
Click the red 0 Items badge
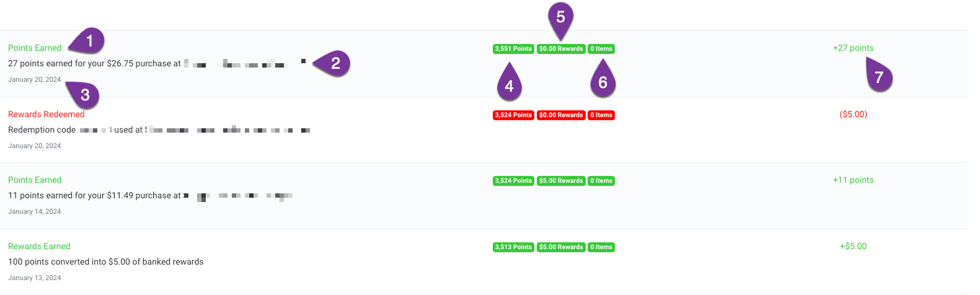pos(601,115)
